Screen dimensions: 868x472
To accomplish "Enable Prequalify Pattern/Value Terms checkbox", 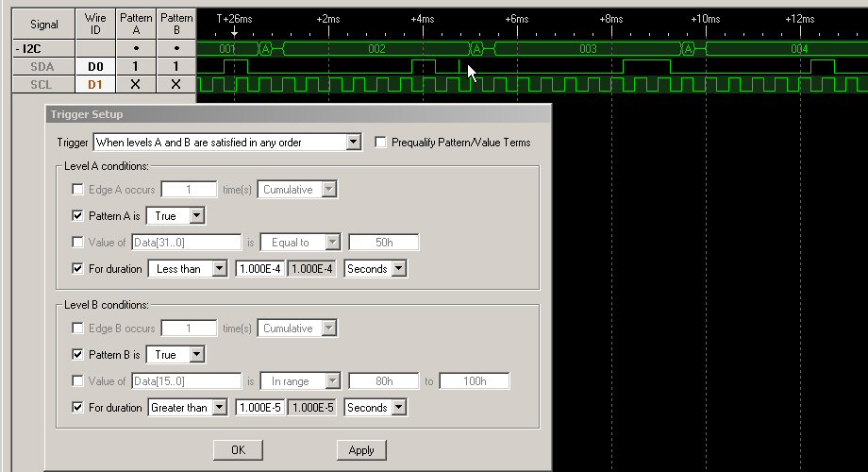I will [381, 143].
